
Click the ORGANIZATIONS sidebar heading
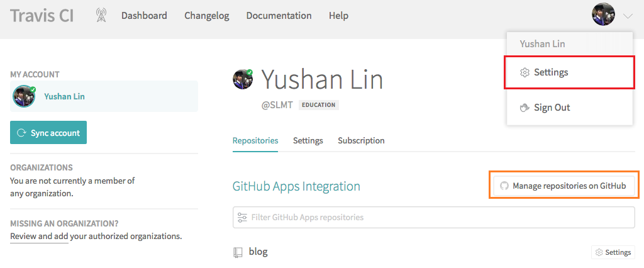[42, 168]
